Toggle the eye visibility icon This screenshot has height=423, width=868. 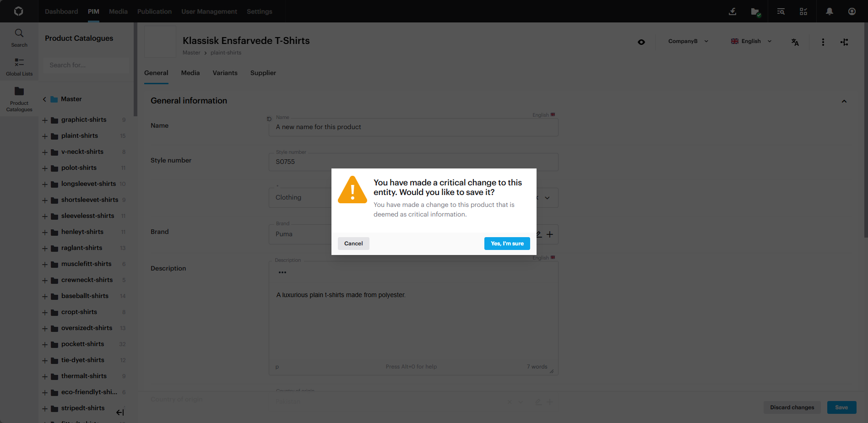(641, 42)
